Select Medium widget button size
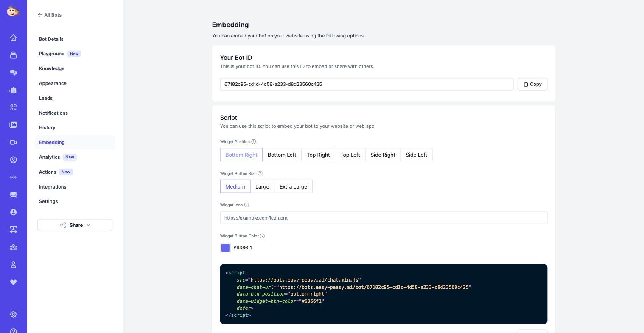This screenshot has height=333, width=644. click(235, 186)
